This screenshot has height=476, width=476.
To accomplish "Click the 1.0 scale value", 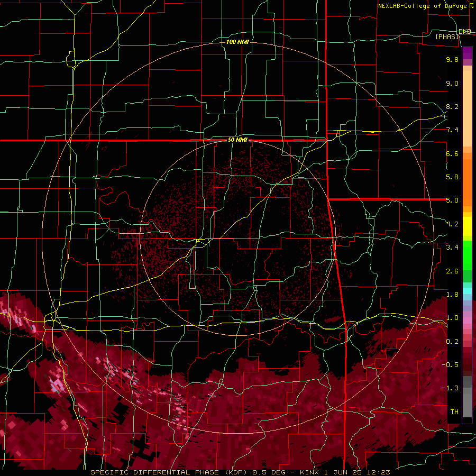I will click(x=452, y=318).
